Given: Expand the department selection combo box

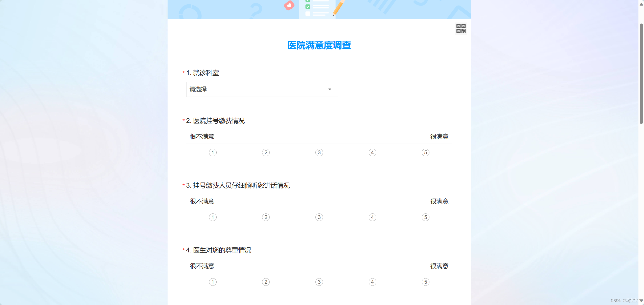Looking at the screenshot, I should click(262, 89).
